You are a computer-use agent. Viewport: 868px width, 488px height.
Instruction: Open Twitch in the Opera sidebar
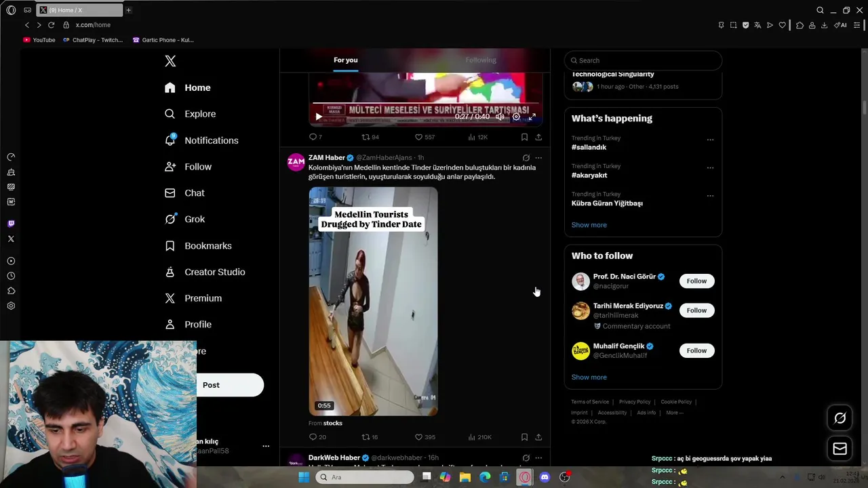click(x=11, y=224)
